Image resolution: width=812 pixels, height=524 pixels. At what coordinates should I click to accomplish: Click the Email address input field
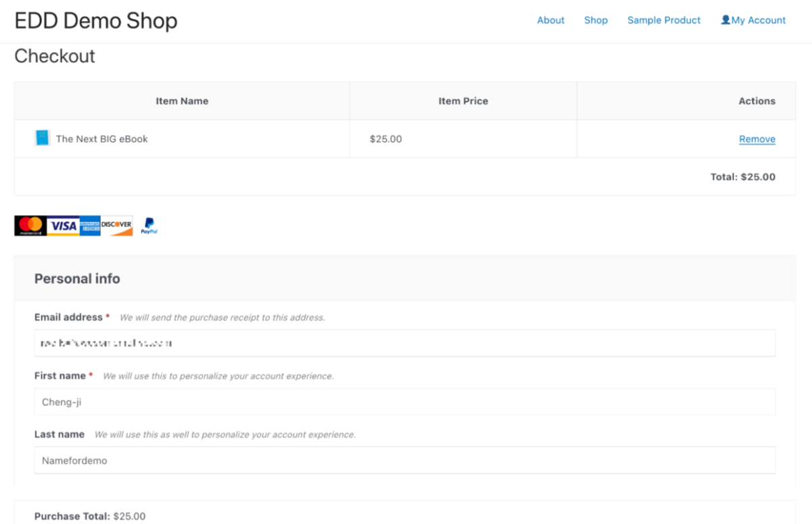(405, 343)
